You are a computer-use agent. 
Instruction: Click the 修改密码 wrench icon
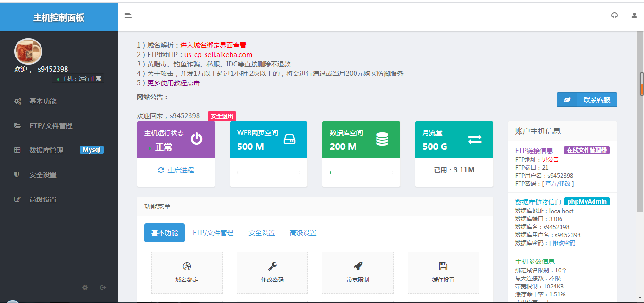[272, 266]
